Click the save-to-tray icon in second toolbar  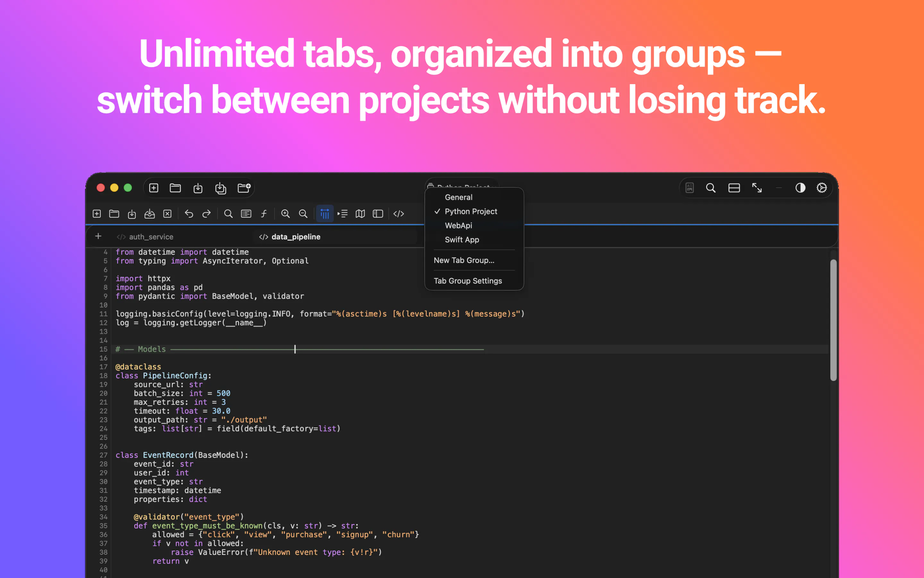(150, 214)
